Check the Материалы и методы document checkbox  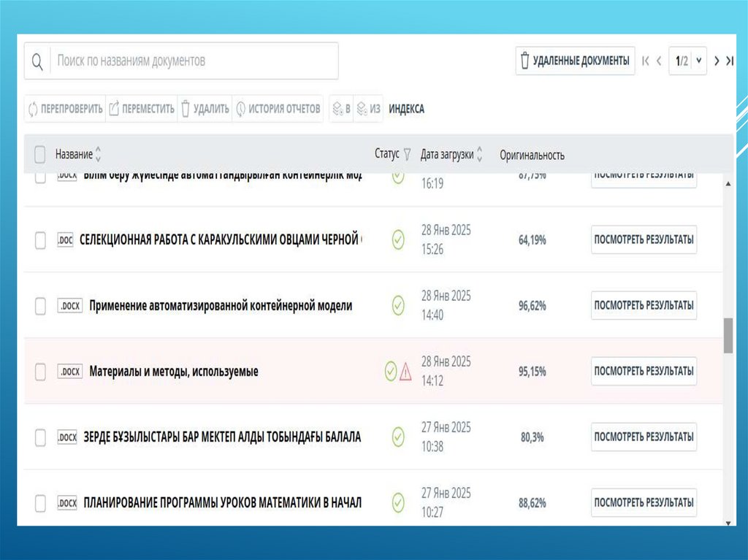click(40, 372)
